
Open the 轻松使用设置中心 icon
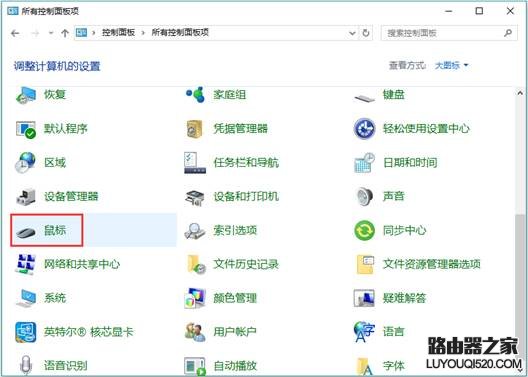click(364, 129)
